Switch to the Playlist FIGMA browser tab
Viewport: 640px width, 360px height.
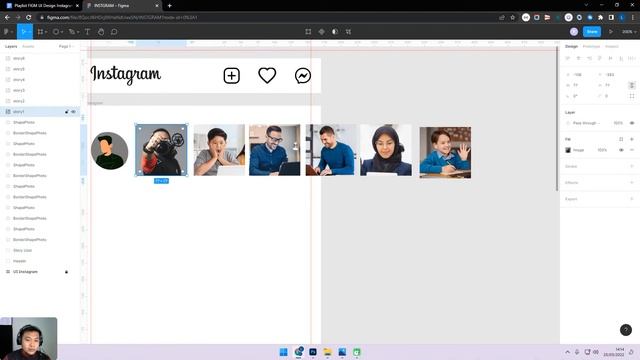[x=42, y=6]
